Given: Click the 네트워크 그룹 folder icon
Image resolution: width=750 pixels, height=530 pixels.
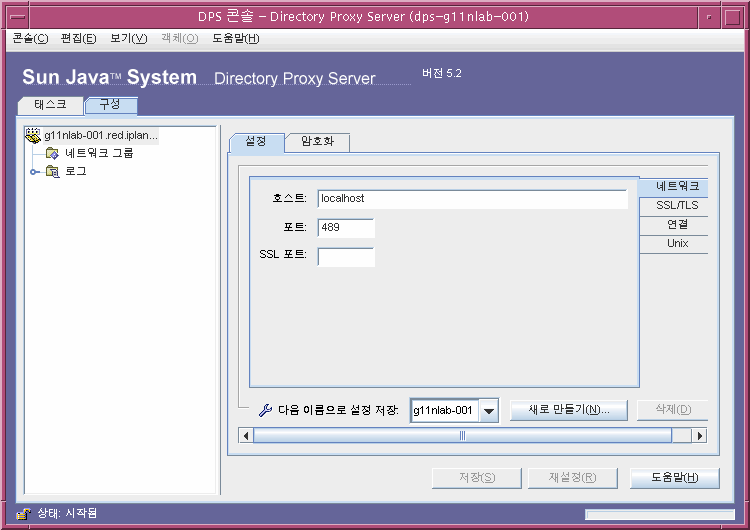Looking at the screenshot, I should (52, 154).
